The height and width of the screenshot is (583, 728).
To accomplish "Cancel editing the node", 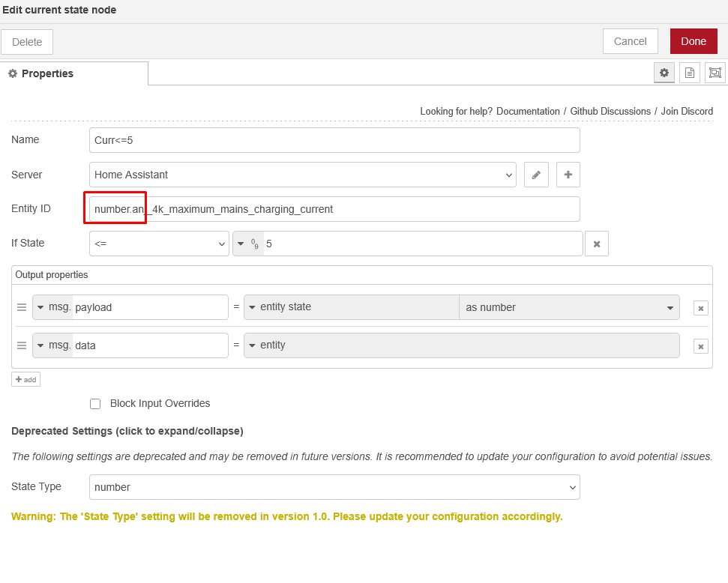I will pyautogui.click(x=630, y=41).
